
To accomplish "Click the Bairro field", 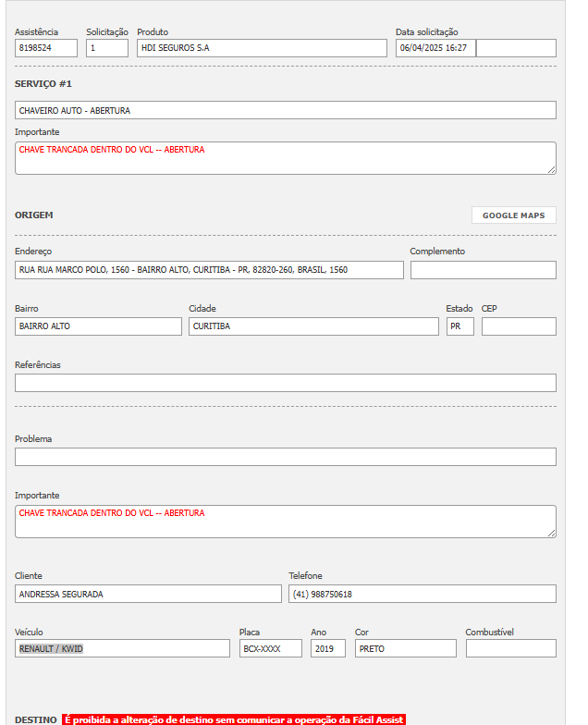I will point(98,326).
